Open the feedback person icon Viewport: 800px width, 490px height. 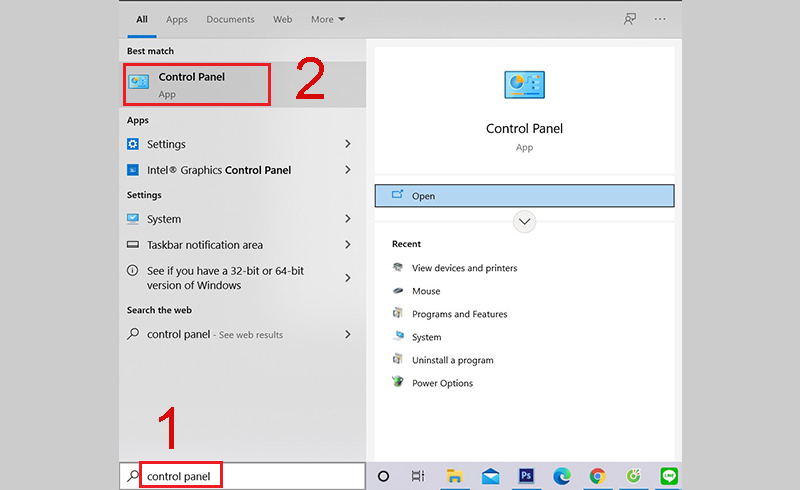pyautogui.click(x=630, y=19)
